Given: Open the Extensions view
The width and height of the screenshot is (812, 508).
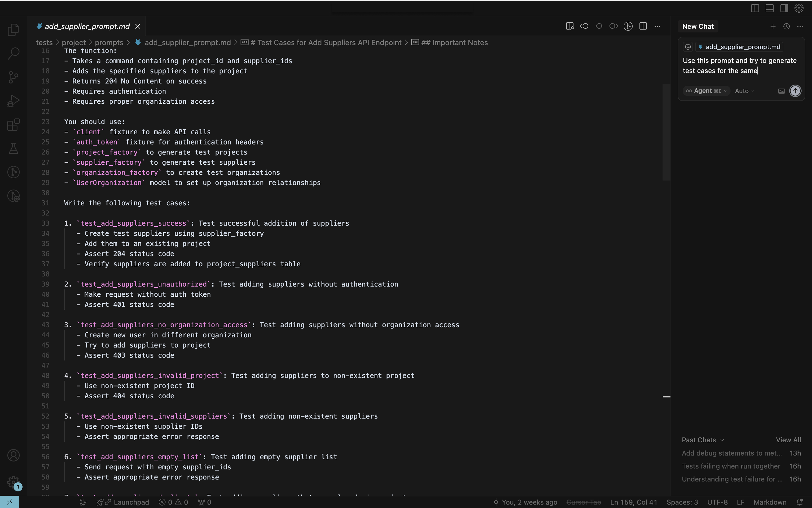Looking at the screenshot, I should click(x=13, y=125).
